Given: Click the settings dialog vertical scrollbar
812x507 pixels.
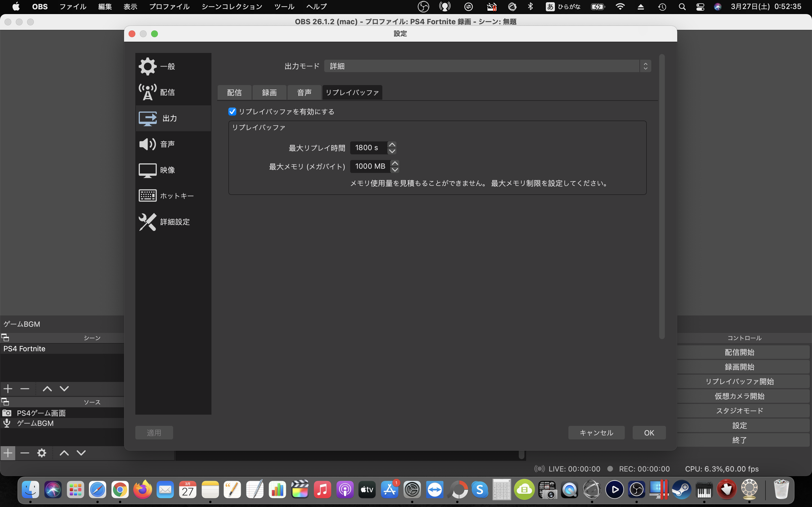Looking at the screenshot, I should point(662,196).
